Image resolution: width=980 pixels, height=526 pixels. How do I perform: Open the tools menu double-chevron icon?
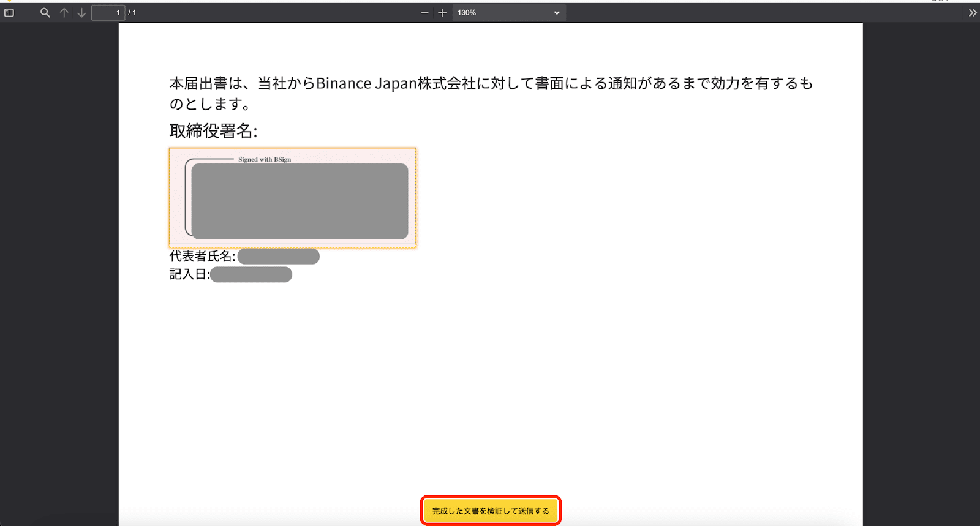pyautogui.click(x=973, y=13)
